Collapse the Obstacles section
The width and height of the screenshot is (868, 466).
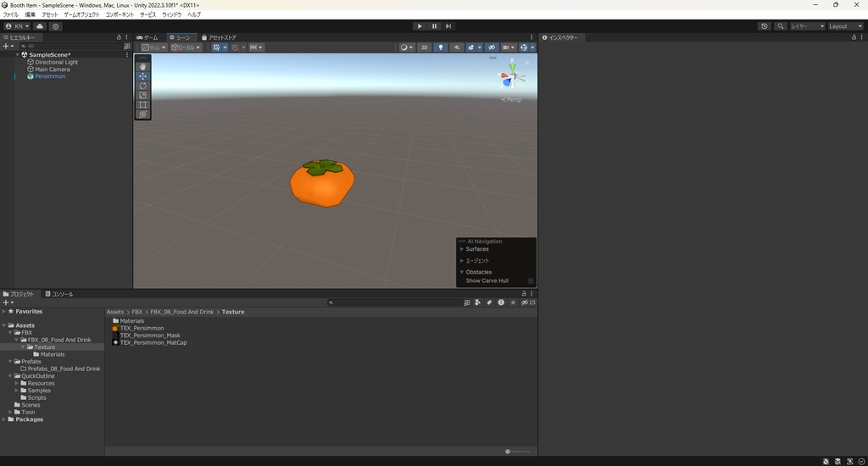coord(462,272)
